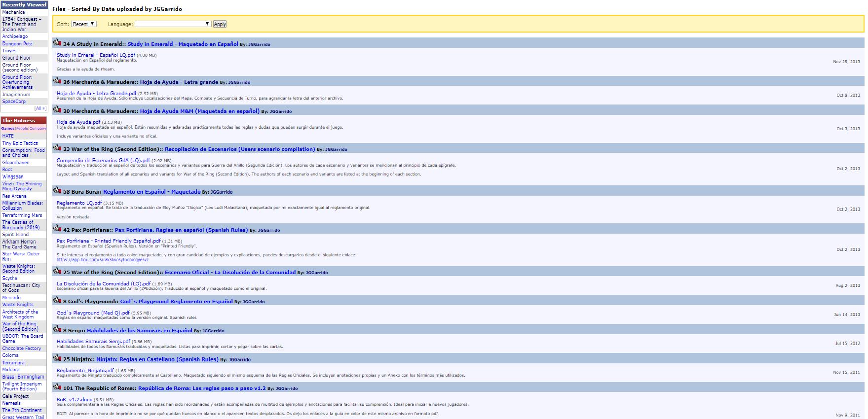The image size is (868, 419).
Task: Download La Disolución de la Comunidad (LQ).pdf
Action: (x=104, y=284)
